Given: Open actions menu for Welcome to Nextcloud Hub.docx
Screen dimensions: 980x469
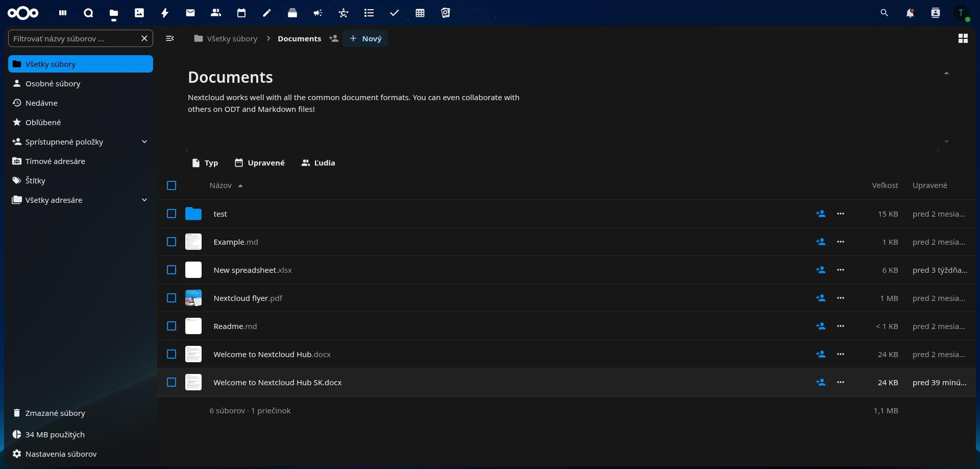Looking at the screenshot, I should pos(840,354).
